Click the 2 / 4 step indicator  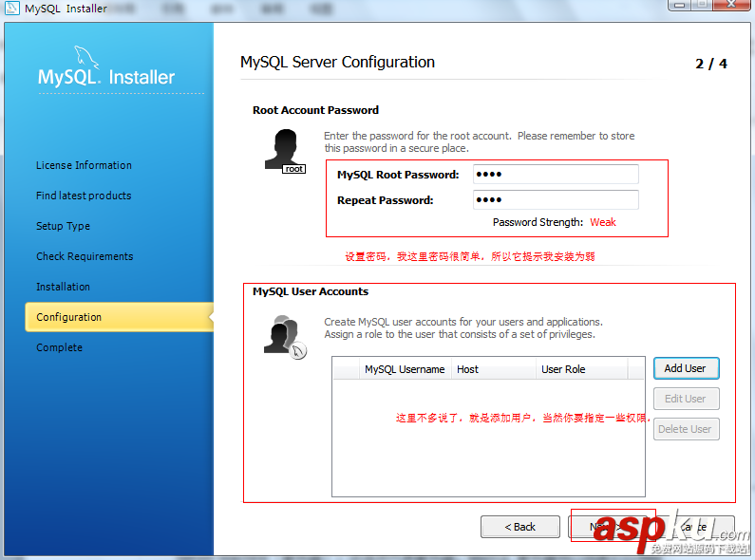[711, 64]
